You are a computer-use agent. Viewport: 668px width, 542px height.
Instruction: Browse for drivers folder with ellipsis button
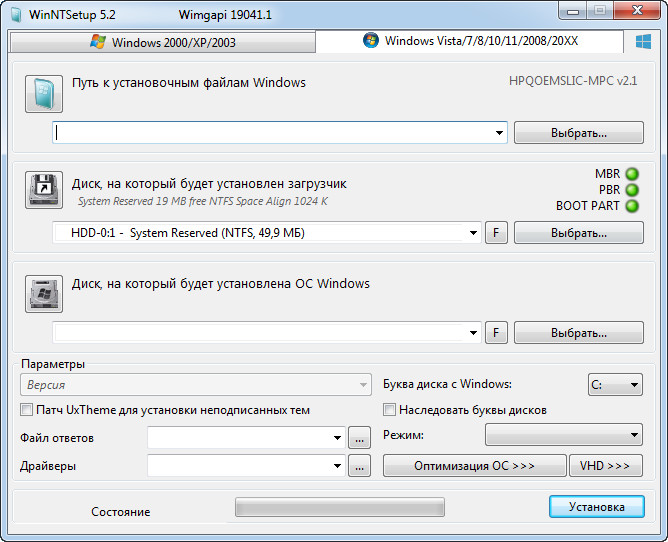360,466
